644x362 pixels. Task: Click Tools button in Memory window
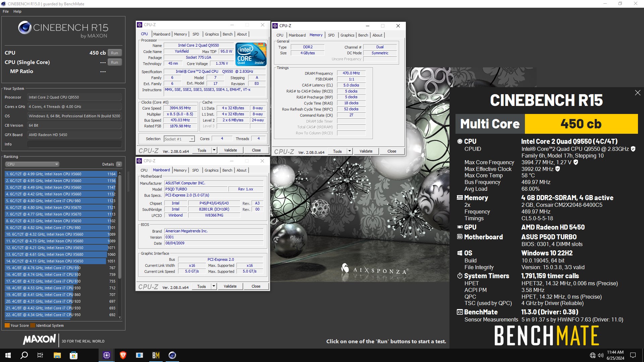[x=337, y=151]
